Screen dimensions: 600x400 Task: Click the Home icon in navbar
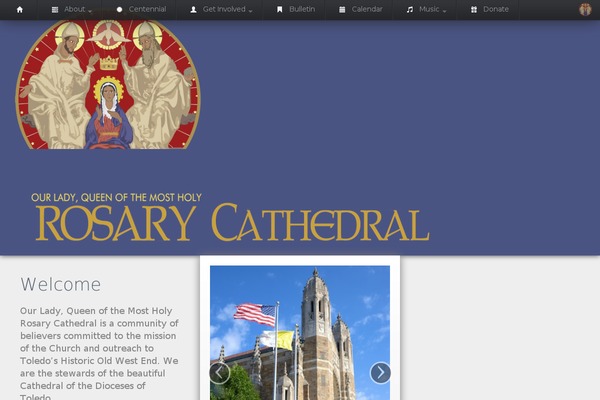pyautogui.click(x=20, y=10)
